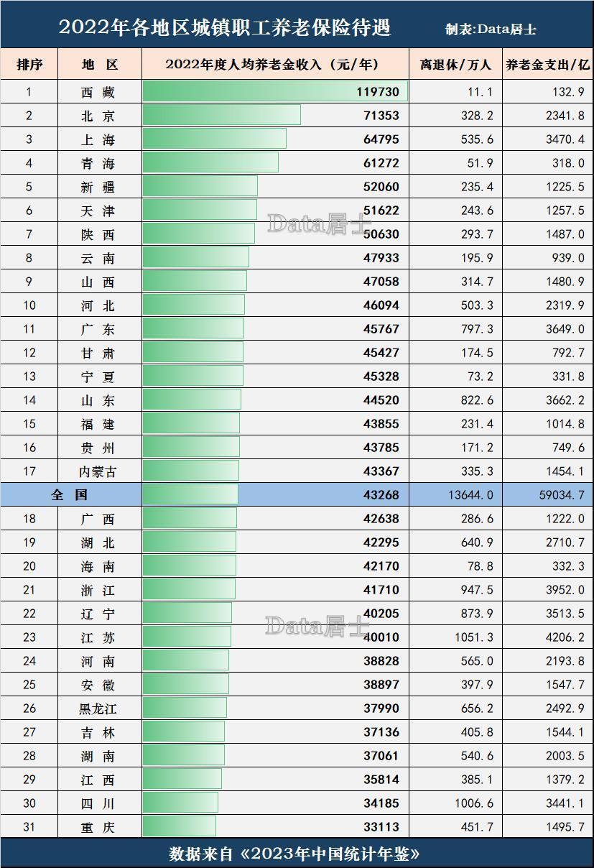Screen dimensions: 594x868
Task: Click the title 2022年各地区城镇职工养老保险待遇
Action: click(225, 28)
